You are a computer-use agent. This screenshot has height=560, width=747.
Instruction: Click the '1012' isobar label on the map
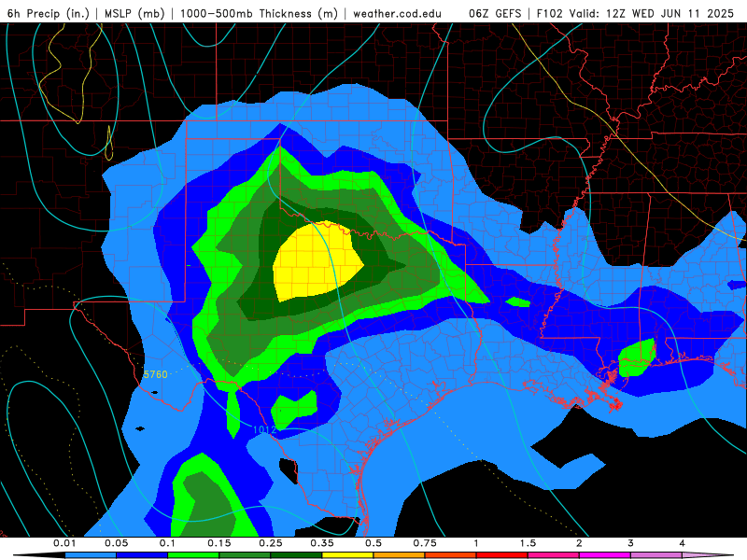click(264, 429)
